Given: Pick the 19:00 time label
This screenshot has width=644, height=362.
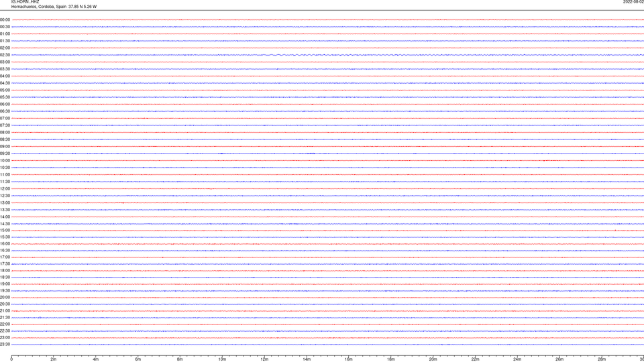Looking at the screenshot, I should (5, 284).
